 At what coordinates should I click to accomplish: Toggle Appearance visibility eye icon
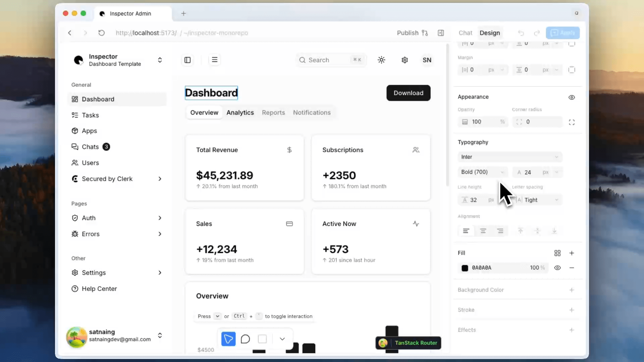[572, 97]
